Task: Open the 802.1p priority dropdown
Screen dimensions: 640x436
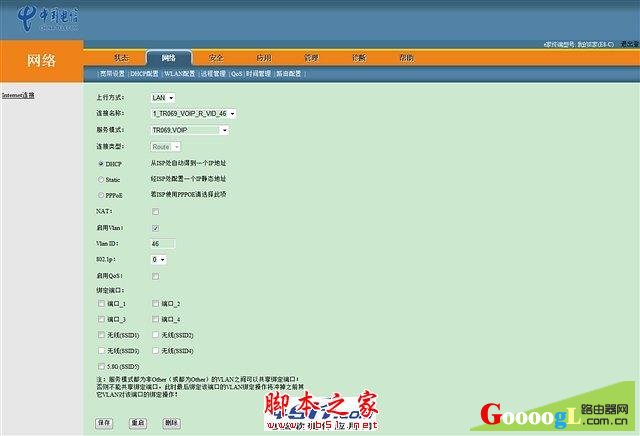Action: [158, 259]
